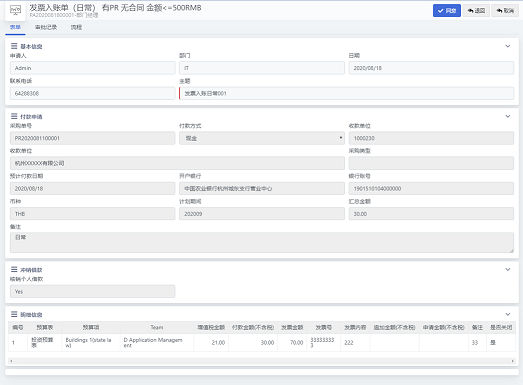523x385 pixels.
Task: Click the 预计付款日期 field
Action: [92, 188]
